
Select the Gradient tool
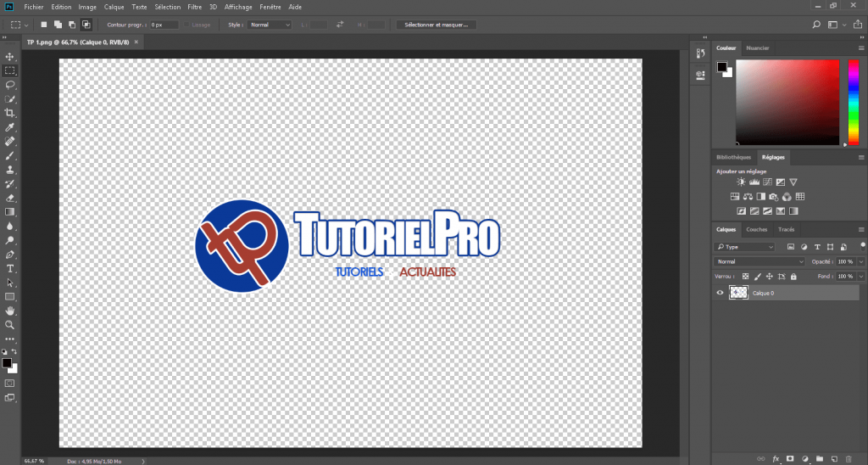click(9, 212)
